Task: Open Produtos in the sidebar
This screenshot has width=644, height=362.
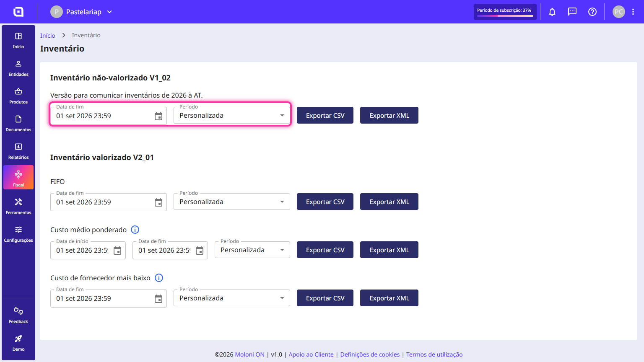Action: point(18,96)
